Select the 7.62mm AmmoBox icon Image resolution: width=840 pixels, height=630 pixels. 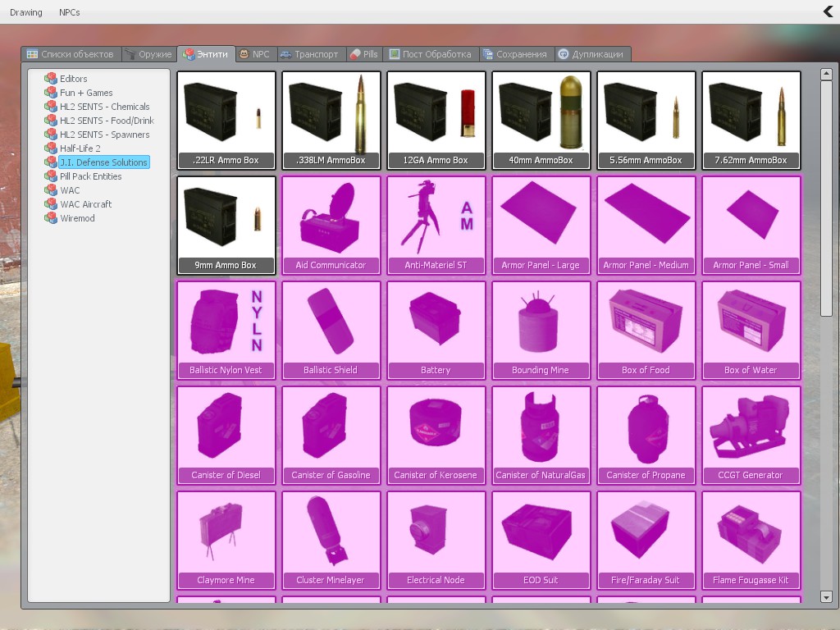[x=751, y=121]
